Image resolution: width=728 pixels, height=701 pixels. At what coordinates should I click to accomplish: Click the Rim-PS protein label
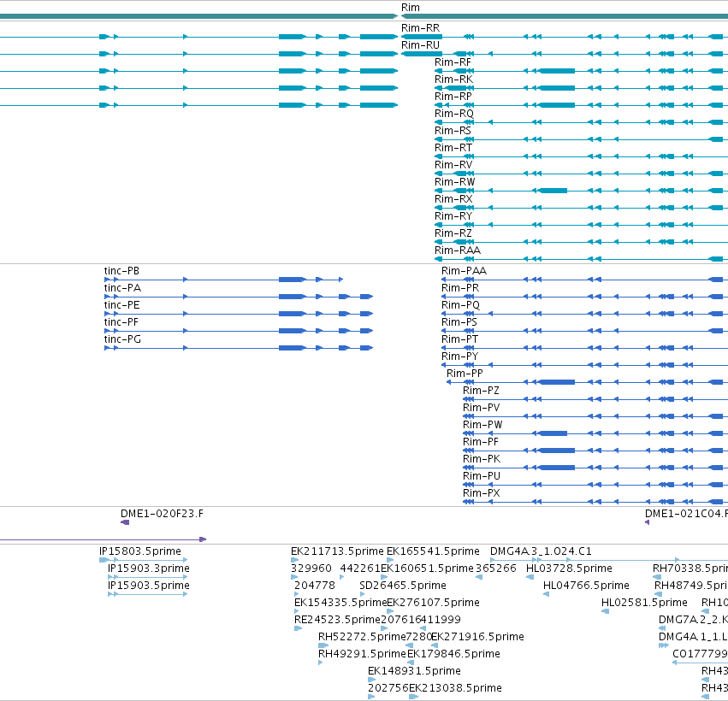point(459,323)
